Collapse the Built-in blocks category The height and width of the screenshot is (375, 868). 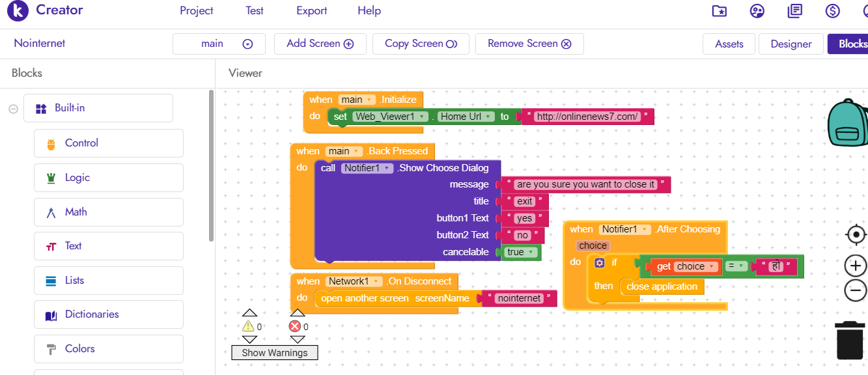pyautogui.click(x=13, y=109)
